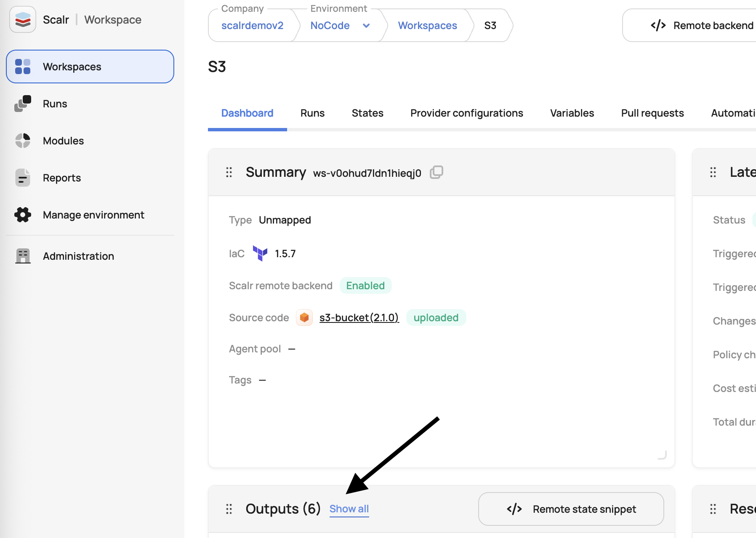Copy the workspace ID with copy icon
Viewport: 756px width, 538px height.
(437, 172)
